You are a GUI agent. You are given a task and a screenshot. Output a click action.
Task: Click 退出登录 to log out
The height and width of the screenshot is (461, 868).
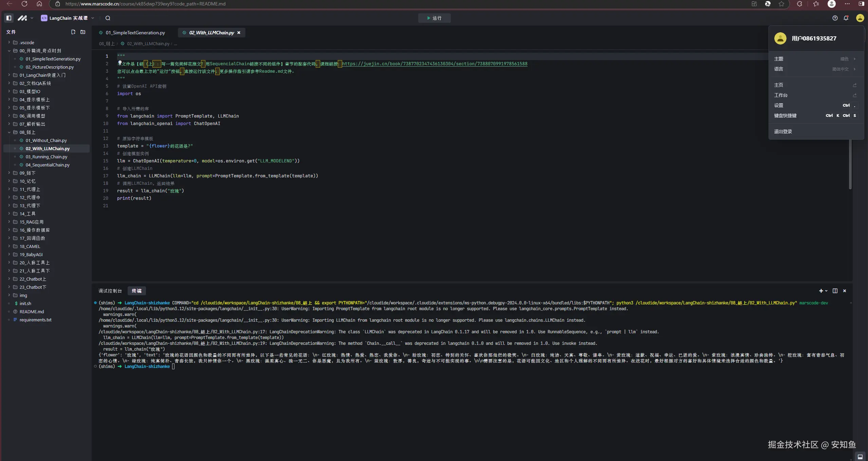click(x=783, y=131)
